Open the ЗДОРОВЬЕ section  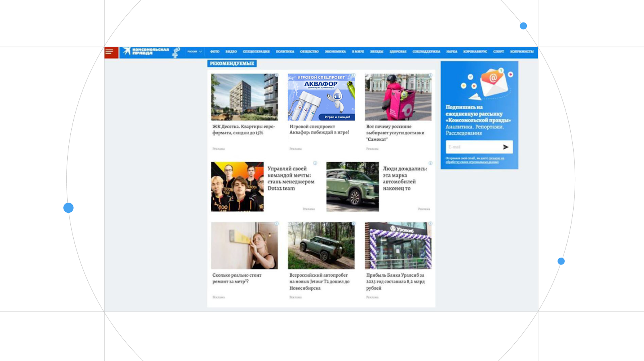(398, 51)
